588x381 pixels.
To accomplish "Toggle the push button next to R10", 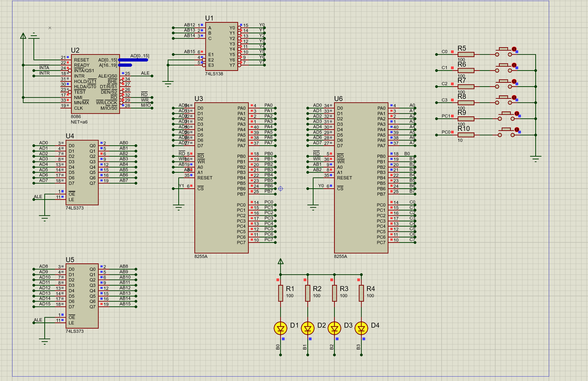I will click(x=505, y=132).
